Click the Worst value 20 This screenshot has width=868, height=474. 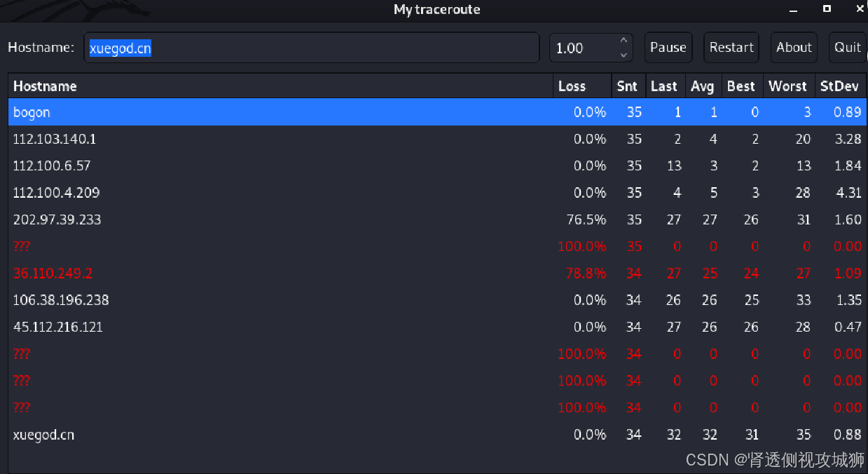(x=803, y=139)
